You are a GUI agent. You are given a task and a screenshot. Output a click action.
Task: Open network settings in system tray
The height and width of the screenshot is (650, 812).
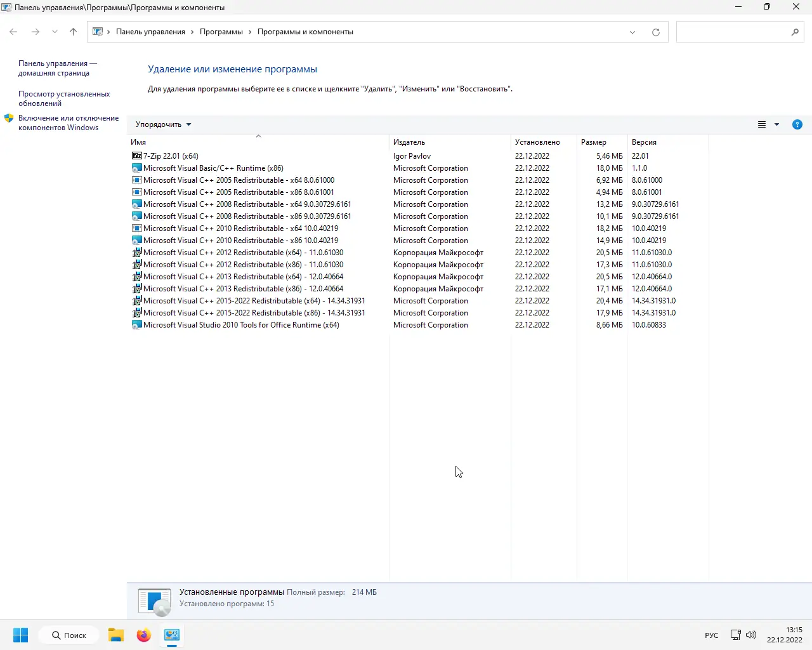(735, 635)
